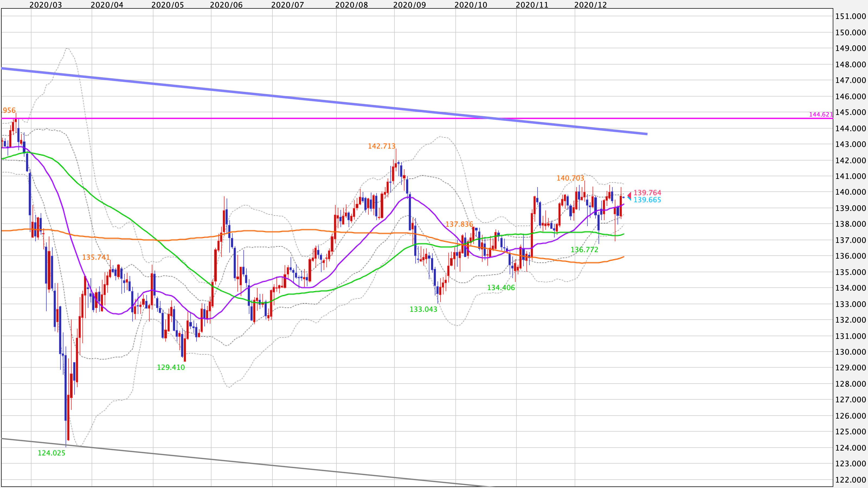This screenshot has width=868, height=488.
Task: Click 132.000 on the price axis
Action: coord(850,320)
